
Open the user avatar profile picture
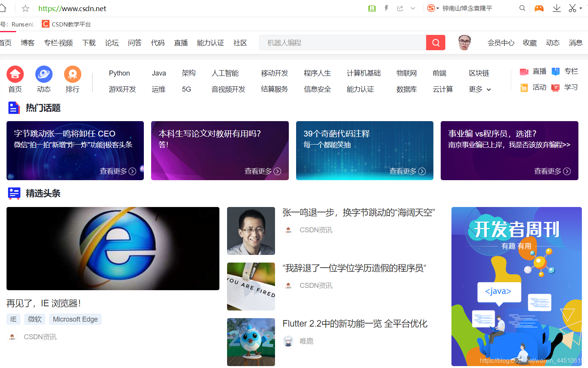tap(464, 43)
